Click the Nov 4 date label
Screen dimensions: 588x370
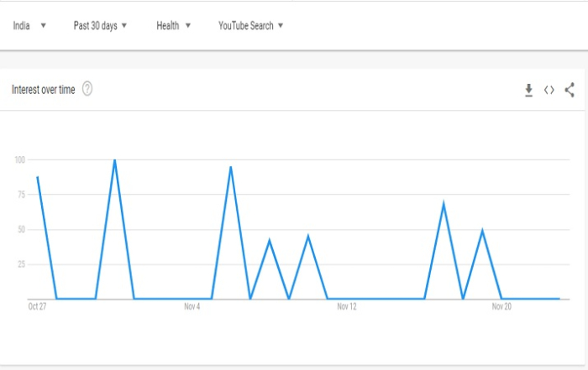(192, 307)
